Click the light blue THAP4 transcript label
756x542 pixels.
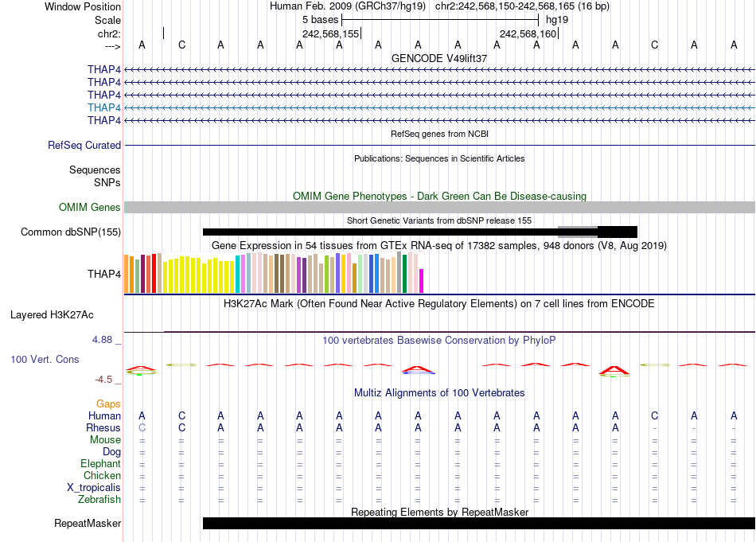point(103,107)
